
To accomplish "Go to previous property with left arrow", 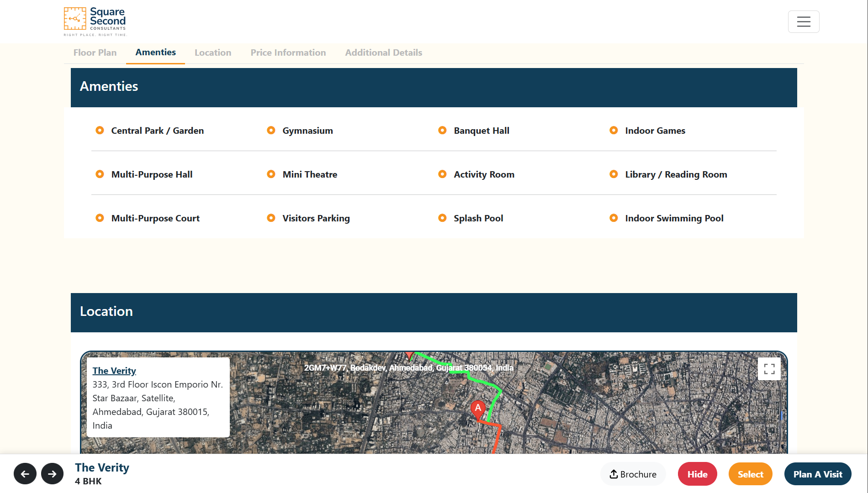I will point(25,474).
